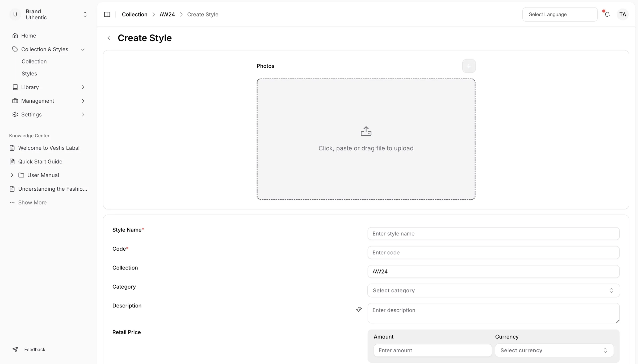Viewport: 638px width, 364px height.
Task: Click the U brand avatar
Action: (x=15, y=14)
